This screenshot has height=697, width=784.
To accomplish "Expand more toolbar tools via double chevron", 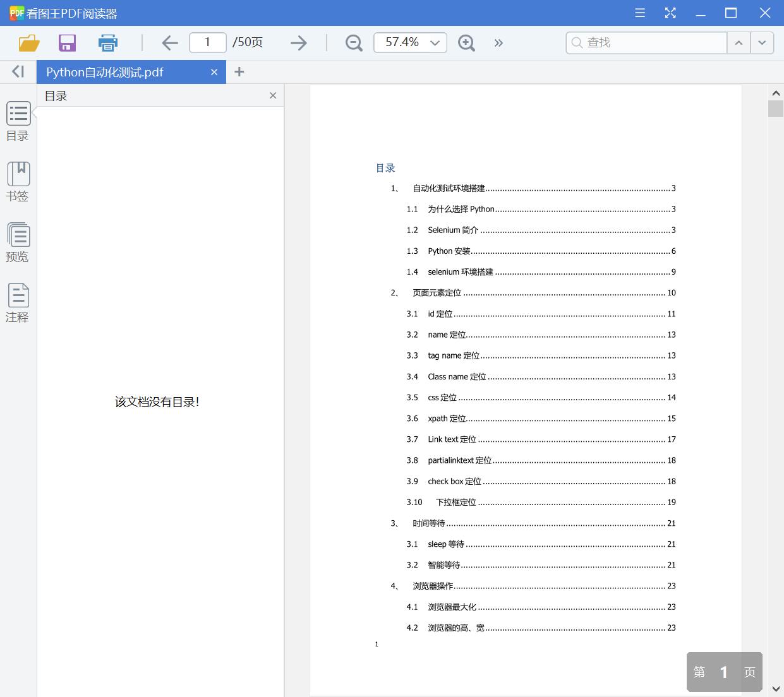I will pos(498,42).
